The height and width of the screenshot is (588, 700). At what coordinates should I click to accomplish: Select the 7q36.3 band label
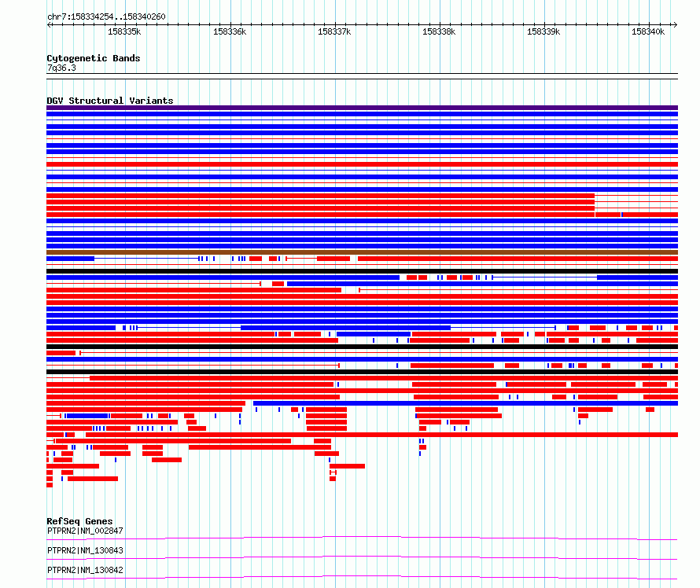pyautogui.click(x=61, y=68)
